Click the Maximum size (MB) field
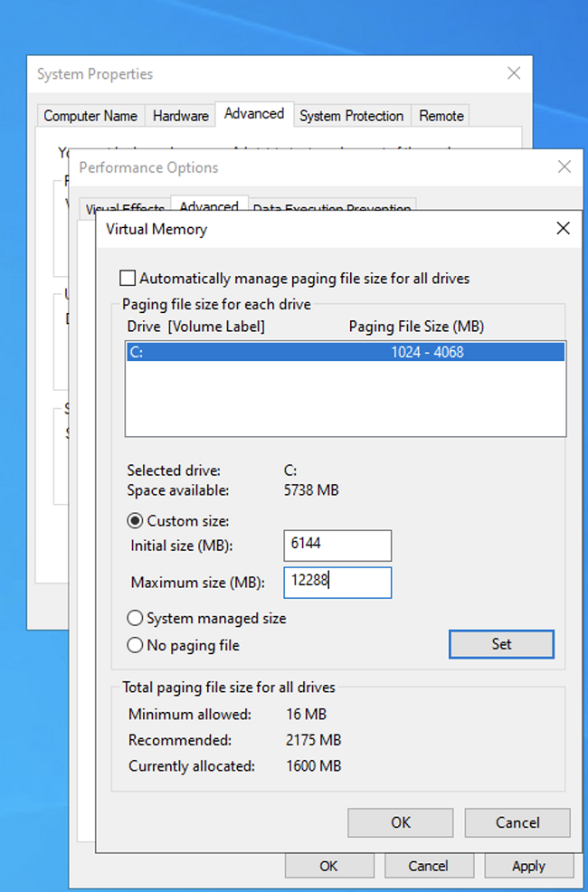This screenshot has width=588, height=892. tap(337, 583)
